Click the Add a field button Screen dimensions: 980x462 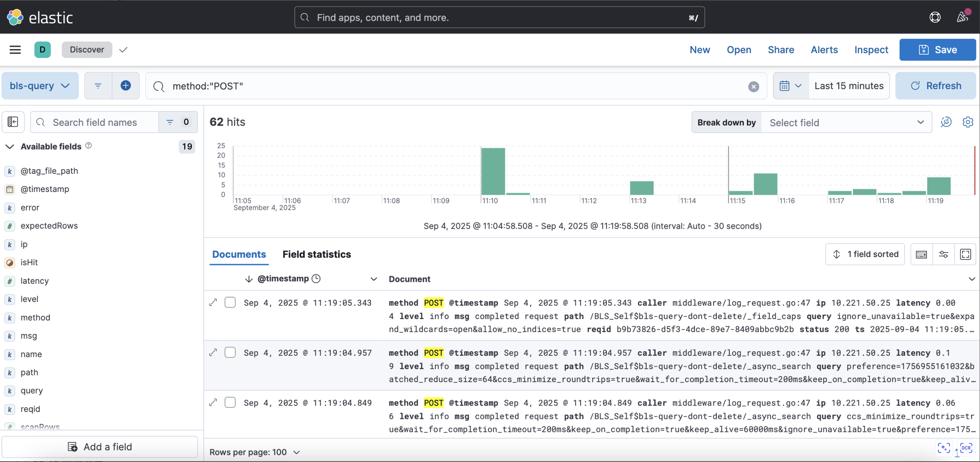[x=100, y=446]
